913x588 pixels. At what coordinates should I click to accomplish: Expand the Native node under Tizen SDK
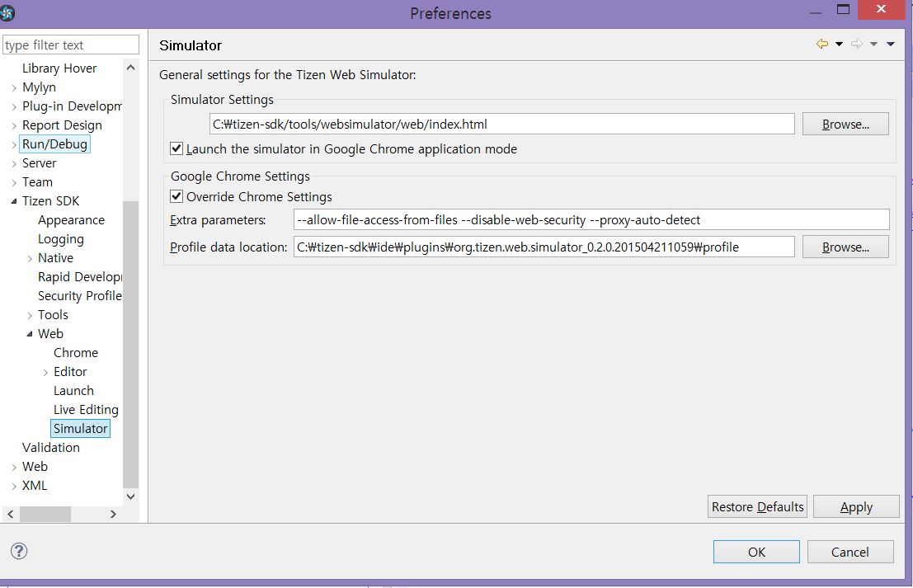[30, 258]
